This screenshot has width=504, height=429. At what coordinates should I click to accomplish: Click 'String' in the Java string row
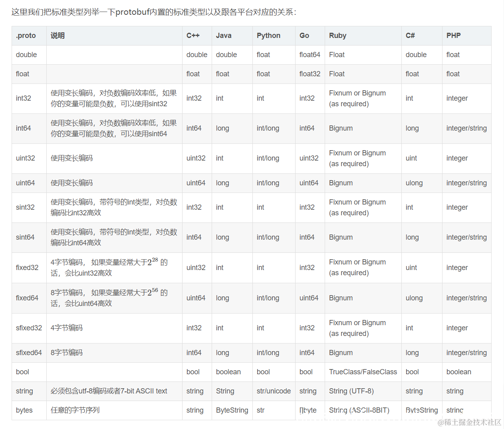coord(225,391)
